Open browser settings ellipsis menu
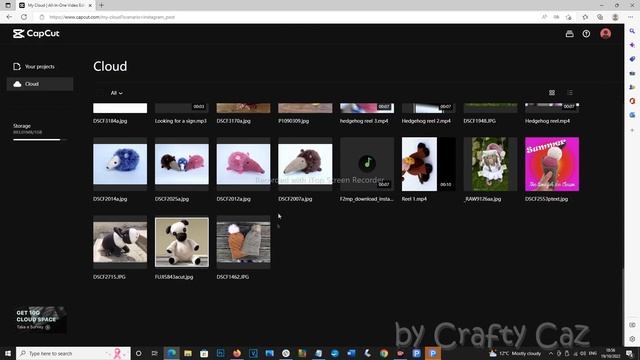 [630, 17]
